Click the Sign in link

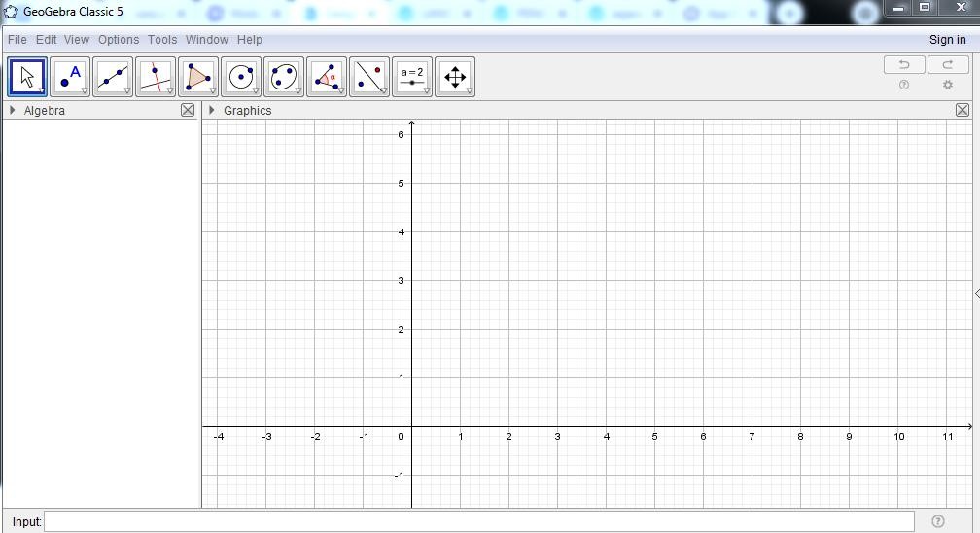(947, 40)
